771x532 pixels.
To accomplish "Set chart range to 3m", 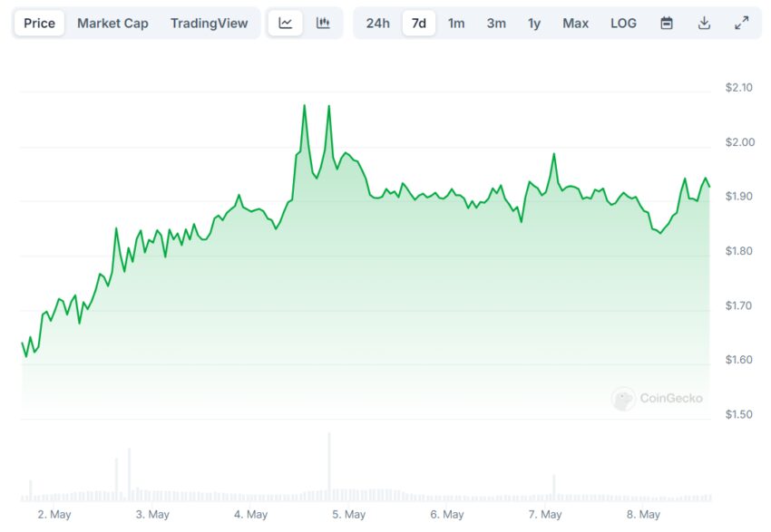I will pyautogui.click(x=496, y=23).
